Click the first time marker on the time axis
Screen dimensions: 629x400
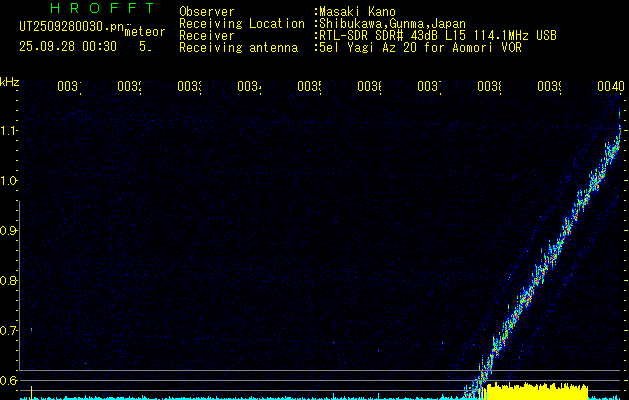pos(68,87)
